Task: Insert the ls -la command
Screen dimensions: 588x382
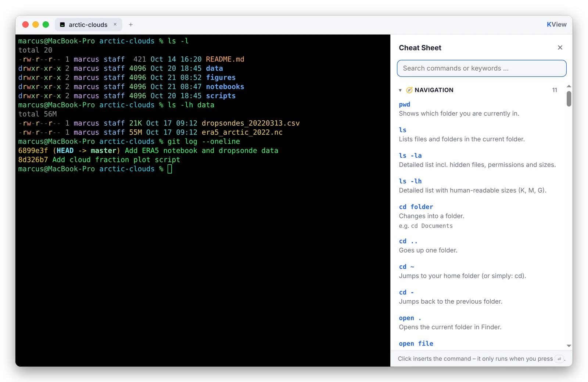Action: pyautogui.click(x=410, y=156)
